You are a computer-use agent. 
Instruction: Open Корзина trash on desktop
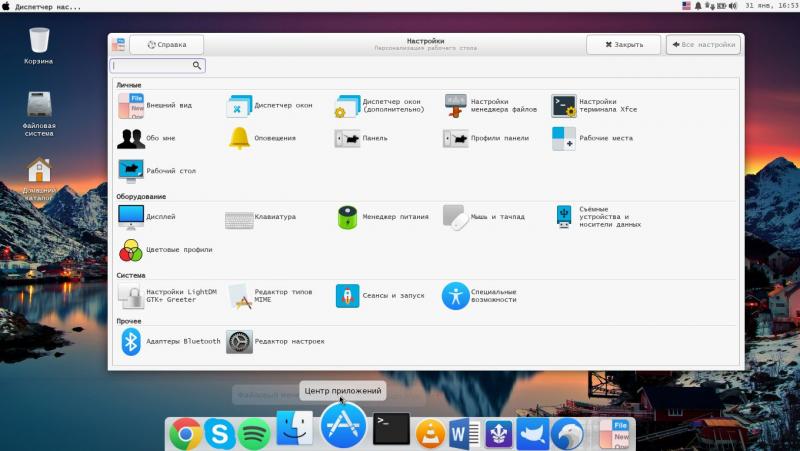[x=39, y=41]
